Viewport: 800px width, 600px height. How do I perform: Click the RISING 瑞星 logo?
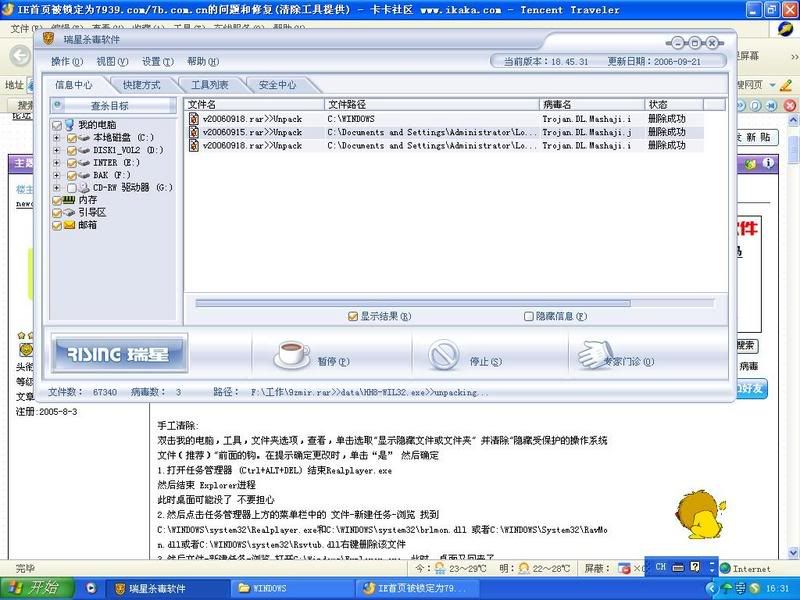(119, 354)
